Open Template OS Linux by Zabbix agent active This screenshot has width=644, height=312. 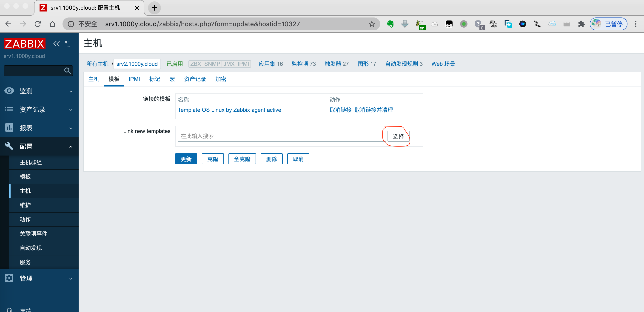click(x=229, y=110)
